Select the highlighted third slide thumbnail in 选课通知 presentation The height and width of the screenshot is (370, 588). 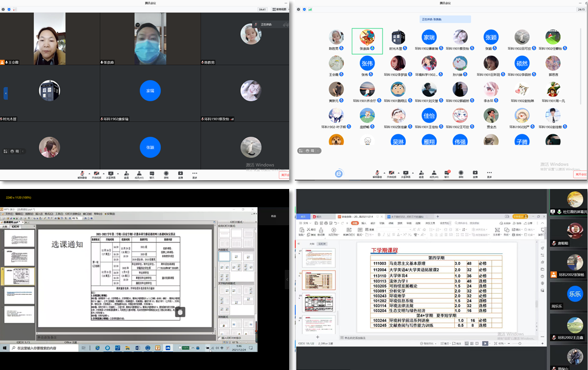pos(20,276)
